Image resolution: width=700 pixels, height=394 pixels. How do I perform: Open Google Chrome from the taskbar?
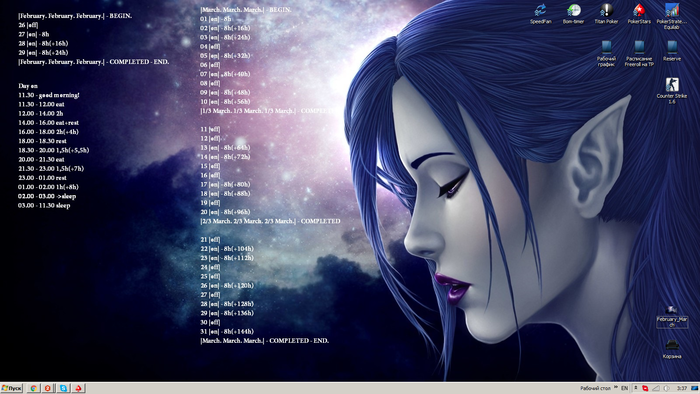[x=33, y=388]
